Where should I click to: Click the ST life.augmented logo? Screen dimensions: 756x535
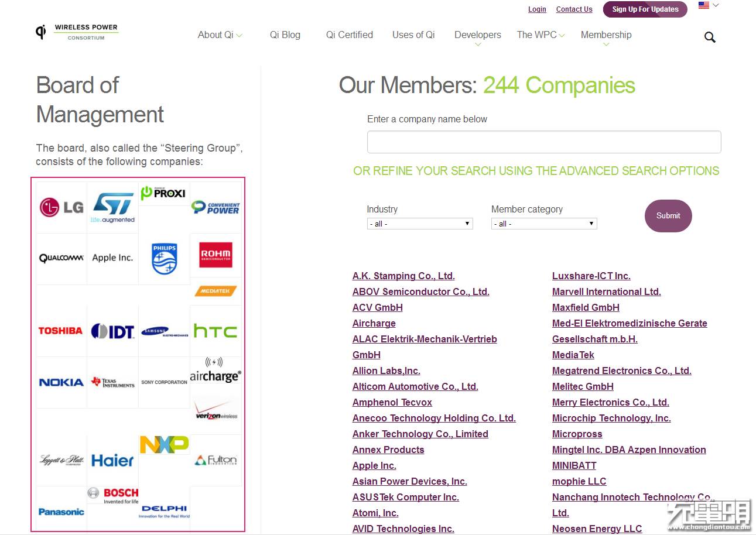coord(113,208)
